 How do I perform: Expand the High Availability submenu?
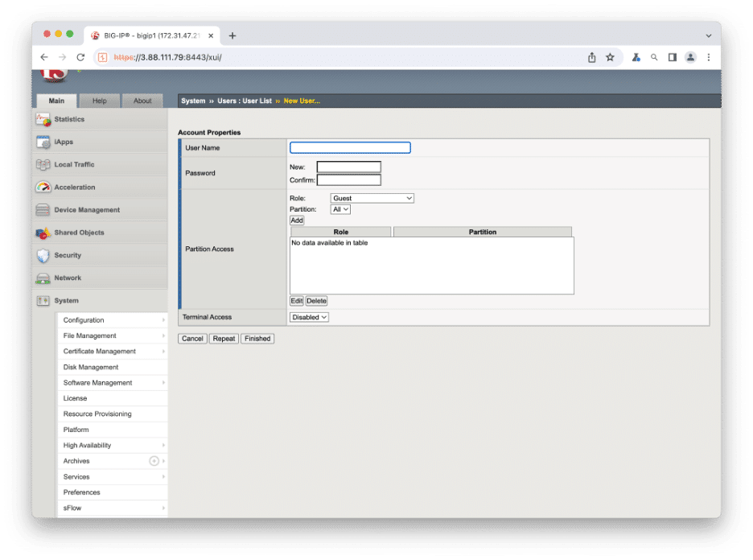pyautogui.click(x=163, y=446)
